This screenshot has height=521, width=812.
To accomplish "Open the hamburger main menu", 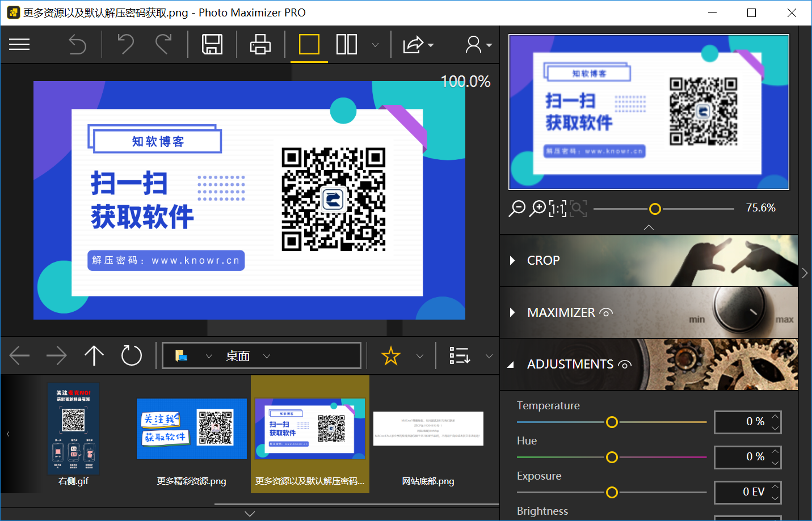I will (19, 44).
